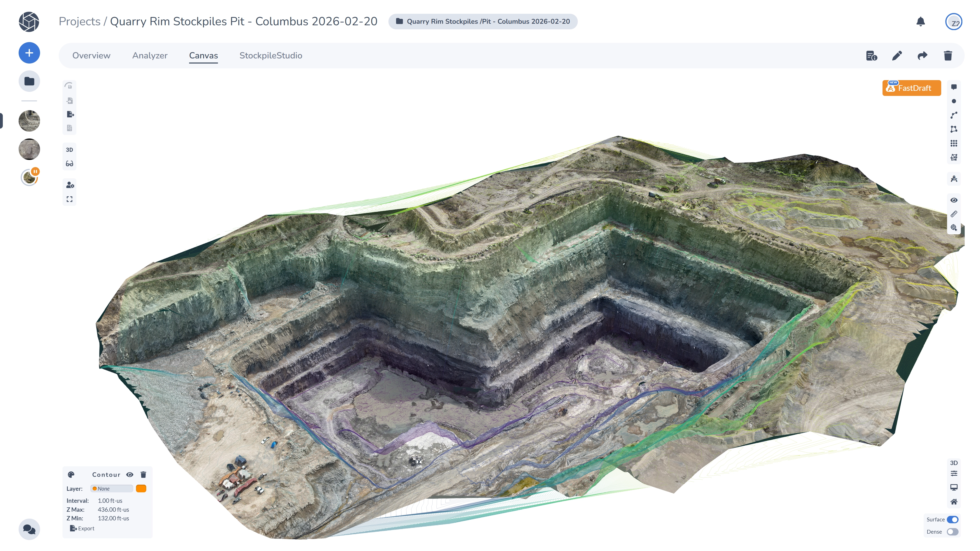Click the document report icon in left toolbar

pos(69,128)
